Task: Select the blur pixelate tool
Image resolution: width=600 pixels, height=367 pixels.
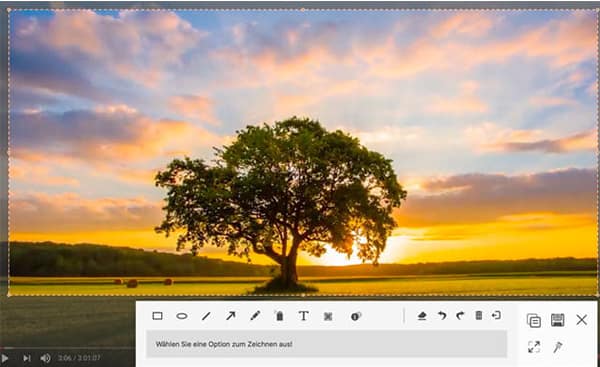Action: point(328,316)
